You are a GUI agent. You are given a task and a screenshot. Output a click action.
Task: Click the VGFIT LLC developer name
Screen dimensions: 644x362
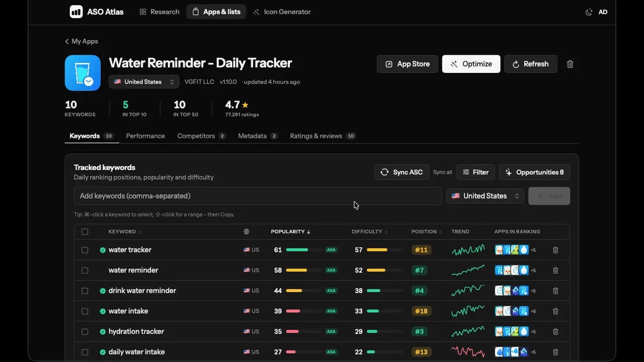click(199, 81)
